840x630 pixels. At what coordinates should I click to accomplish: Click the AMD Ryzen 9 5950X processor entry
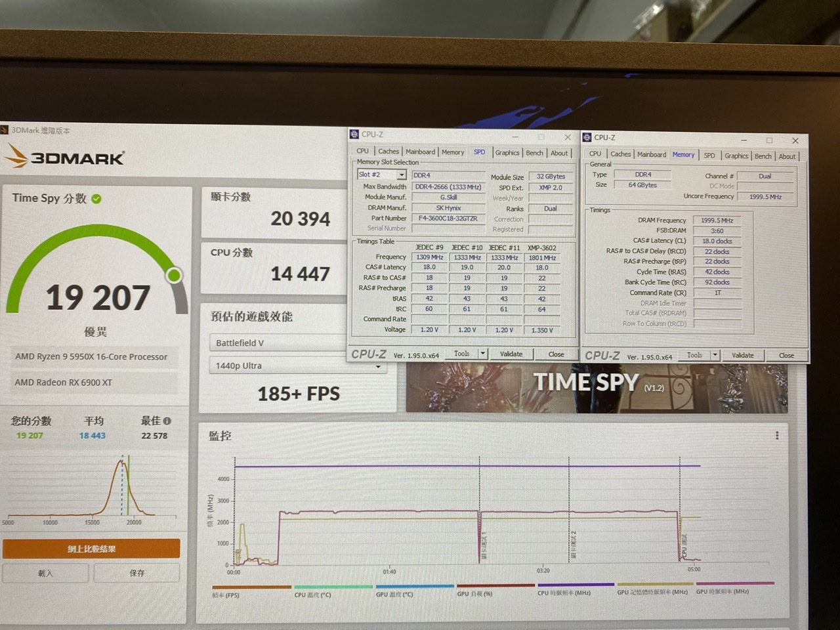94,356
